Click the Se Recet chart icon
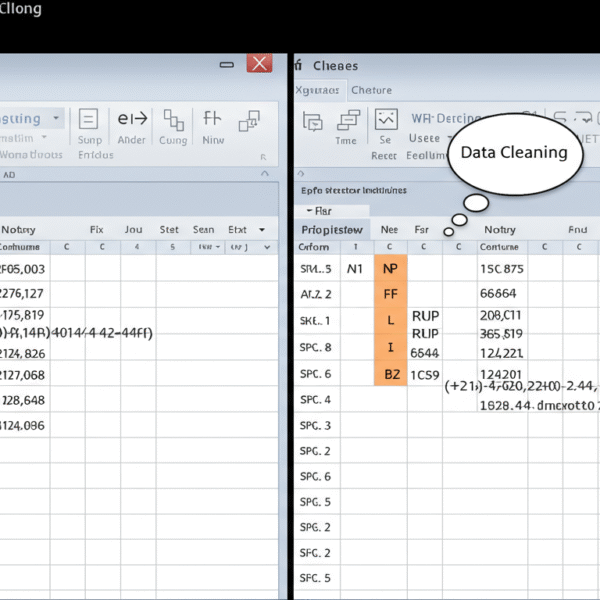The height and width of the screenshot is (600, 600). click(385, 123)
